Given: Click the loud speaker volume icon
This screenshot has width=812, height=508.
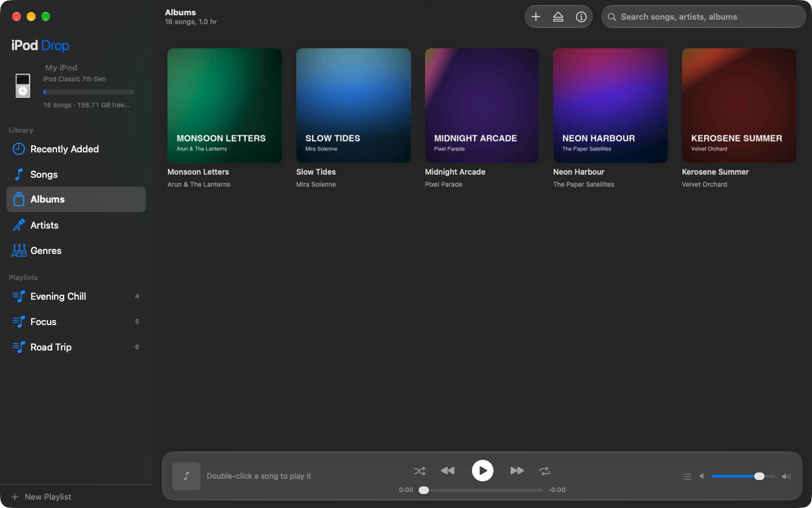Looking at the screenshot, I should click(x=787, y=476).
